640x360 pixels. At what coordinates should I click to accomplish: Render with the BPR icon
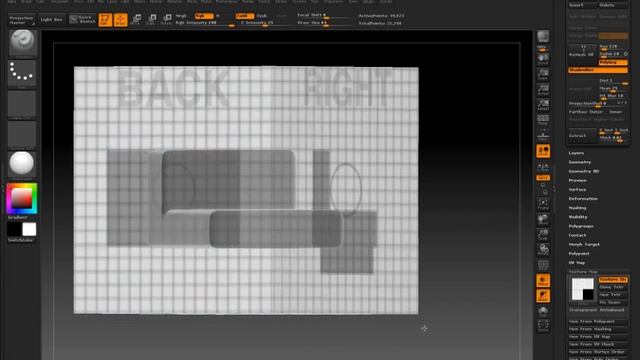[x=543, y=38]
